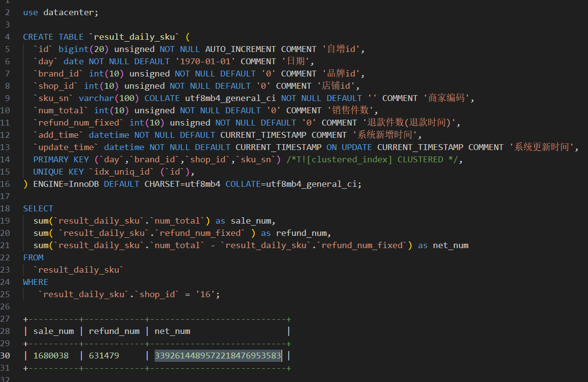Click the value 631479 in result row

pyautogui.click(x=104, y=356)
